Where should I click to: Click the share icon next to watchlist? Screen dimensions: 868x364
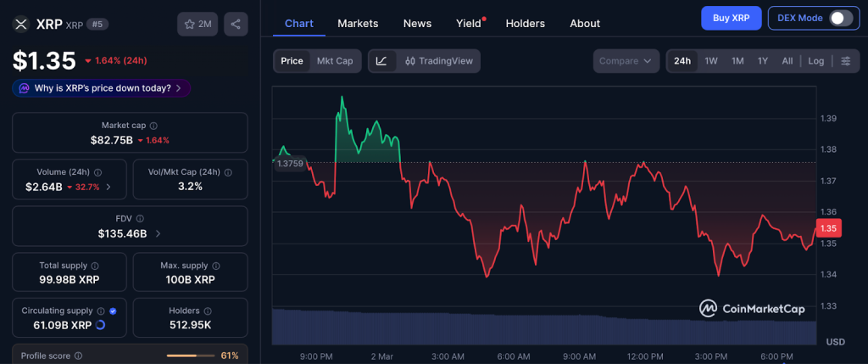[236, 24]
